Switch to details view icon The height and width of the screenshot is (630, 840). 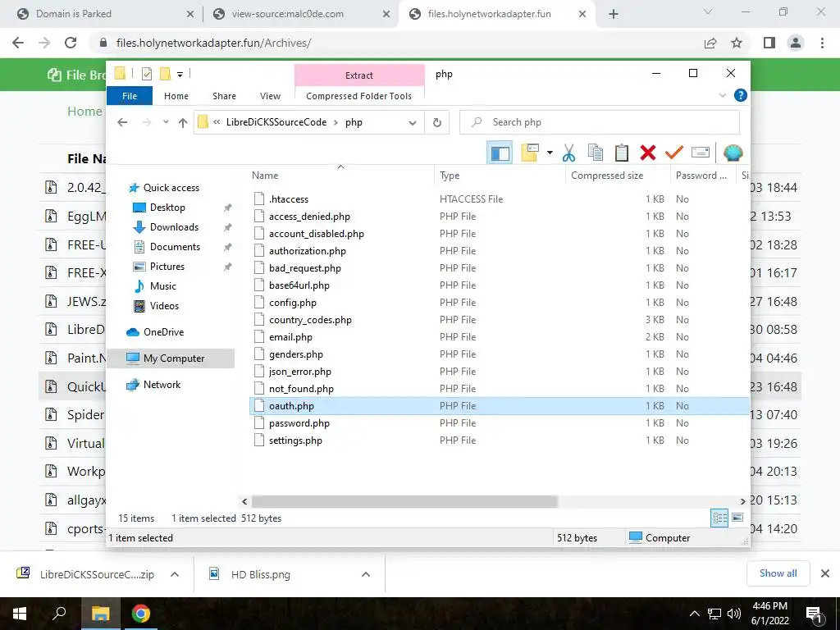point(719,518)
